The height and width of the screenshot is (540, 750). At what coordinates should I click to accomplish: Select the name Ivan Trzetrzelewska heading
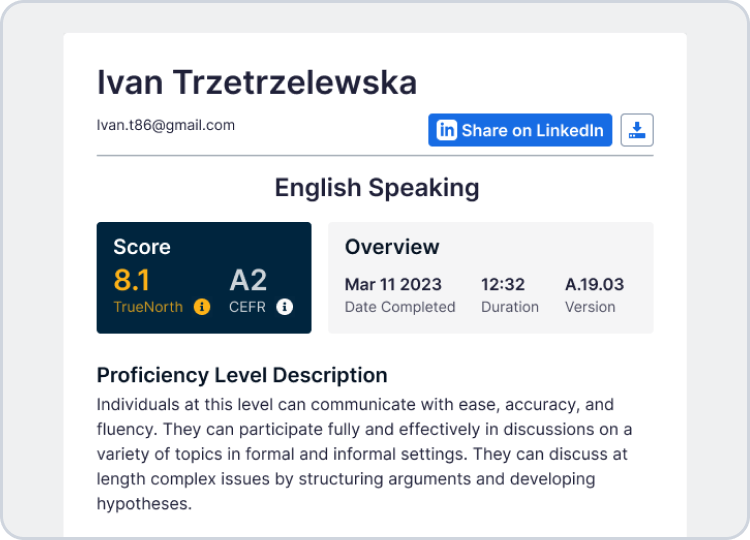coord(257,82)
